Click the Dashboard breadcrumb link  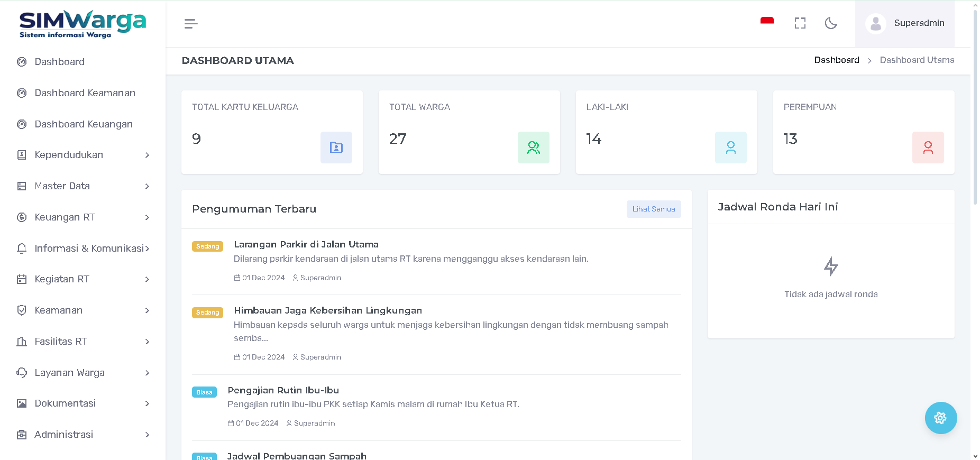[x=836, y=60]
